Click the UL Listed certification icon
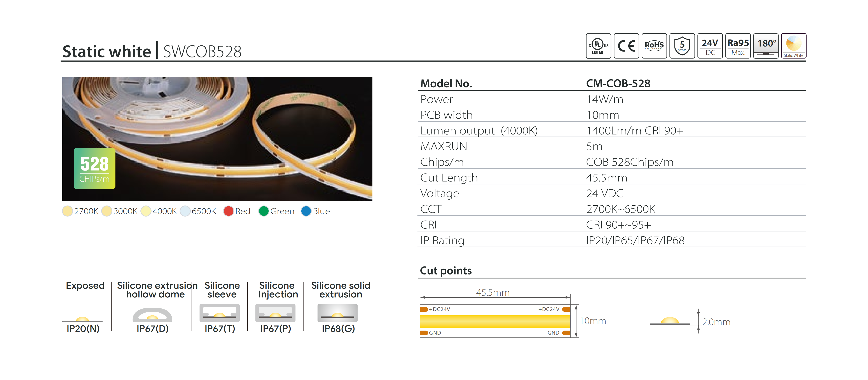The height and width of the screenshot is (380, 868). pyautogui.click(x=598, y=46)
